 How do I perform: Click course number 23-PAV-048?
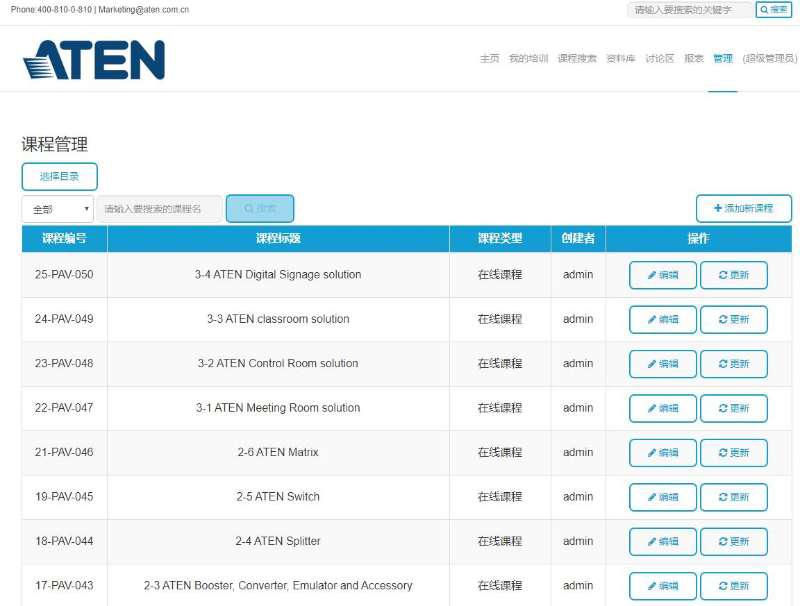point(64,363)
